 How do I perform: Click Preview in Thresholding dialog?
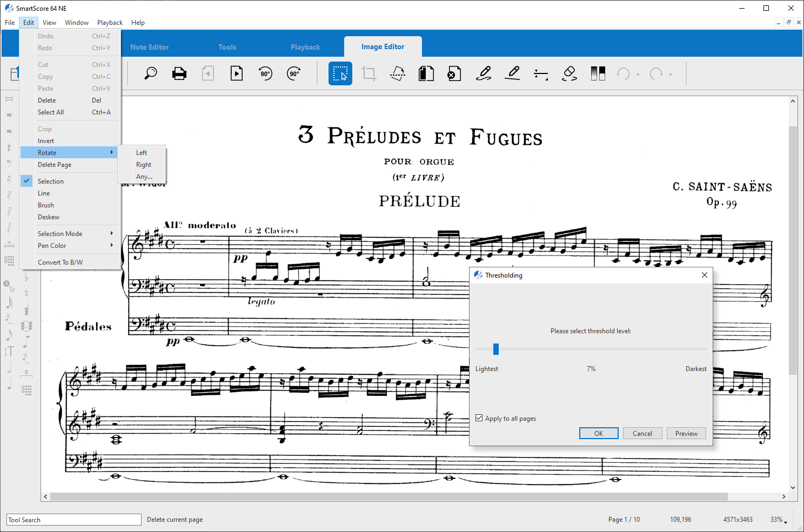686,433
